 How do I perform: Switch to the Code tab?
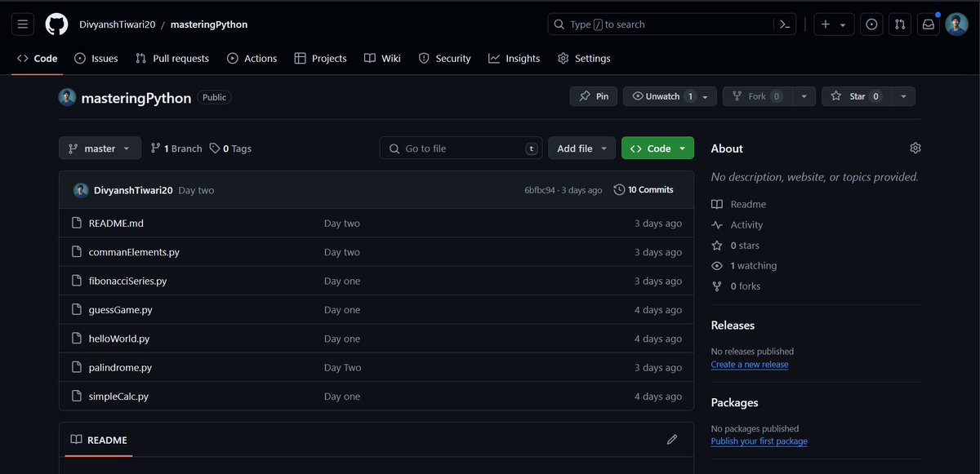(38, 59)
